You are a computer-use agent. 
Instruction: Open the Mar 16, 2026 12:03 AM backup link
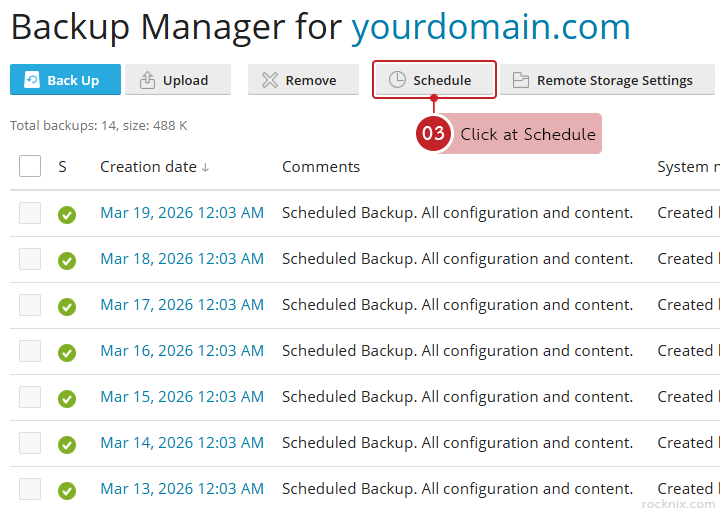click(182, 351)
